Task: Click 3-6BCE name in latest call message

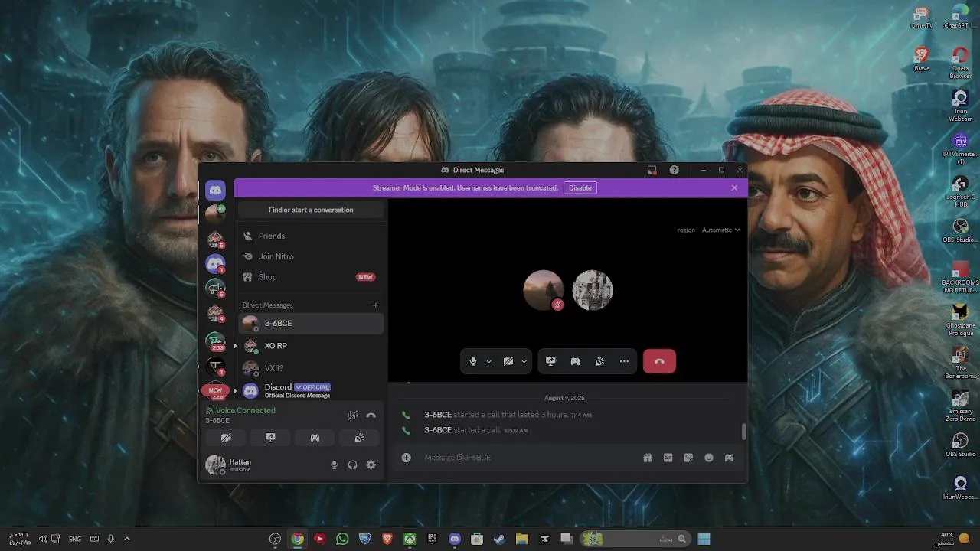Action: 438,430
